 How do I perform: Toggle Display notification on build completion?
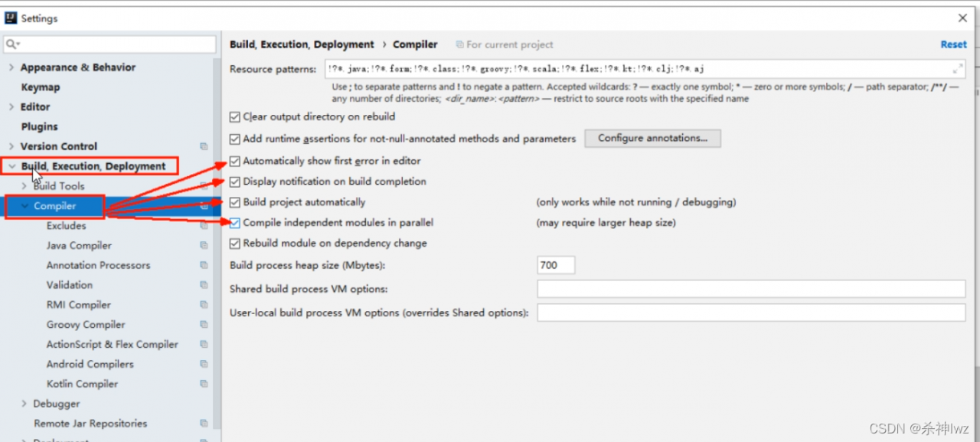(235, 182)
